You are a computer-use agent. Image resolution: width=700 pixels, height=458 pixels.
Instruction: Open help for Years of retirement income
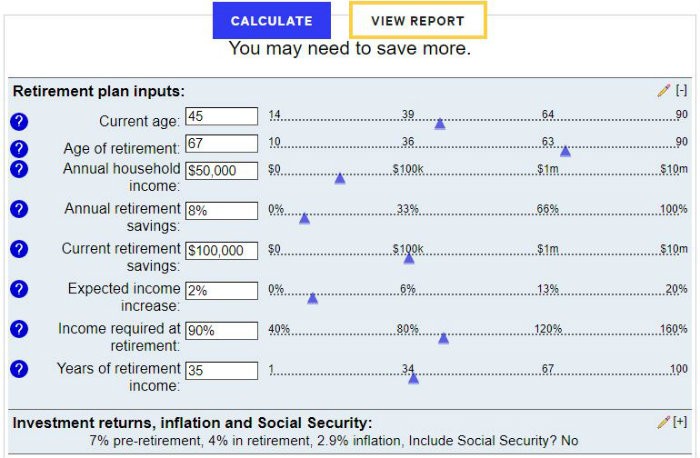[19, 369]
